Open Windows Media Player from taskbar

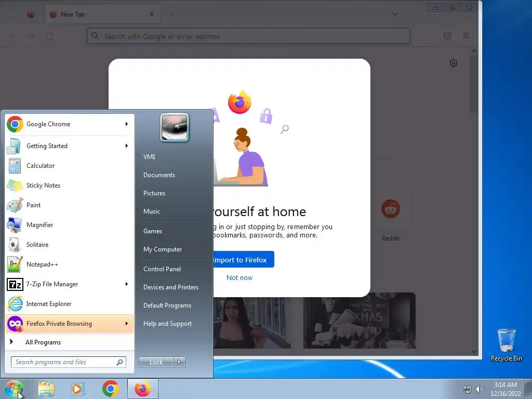pyautogui.click(x=78, y=389)
